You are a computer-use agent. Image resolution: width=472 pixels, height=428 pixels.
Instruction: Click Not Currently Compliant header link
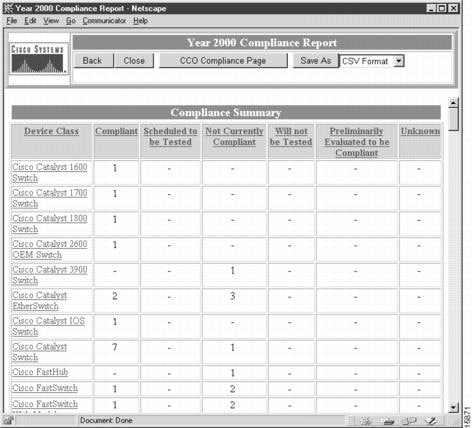point(234,136)
